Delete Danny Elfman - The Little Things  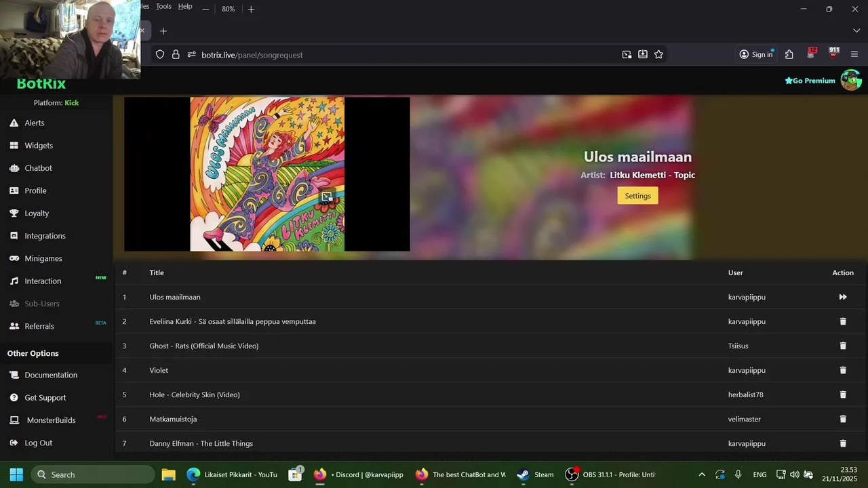coord(843,443)
